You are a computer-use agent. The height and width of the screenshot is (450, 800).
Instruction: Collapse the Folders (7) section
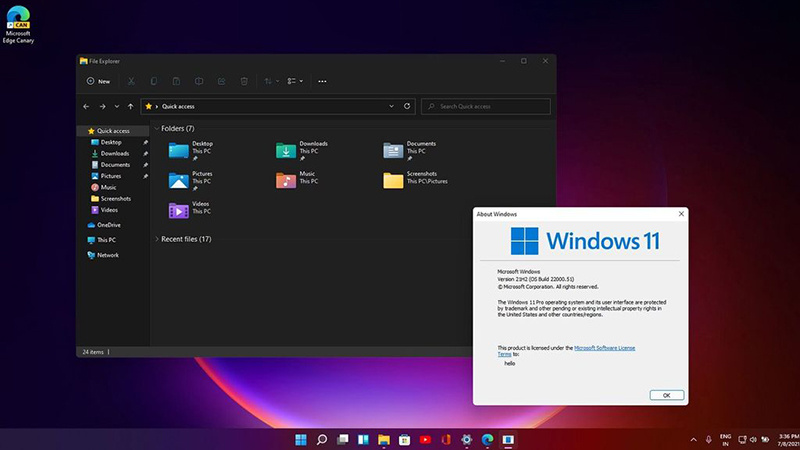[157, 129]
